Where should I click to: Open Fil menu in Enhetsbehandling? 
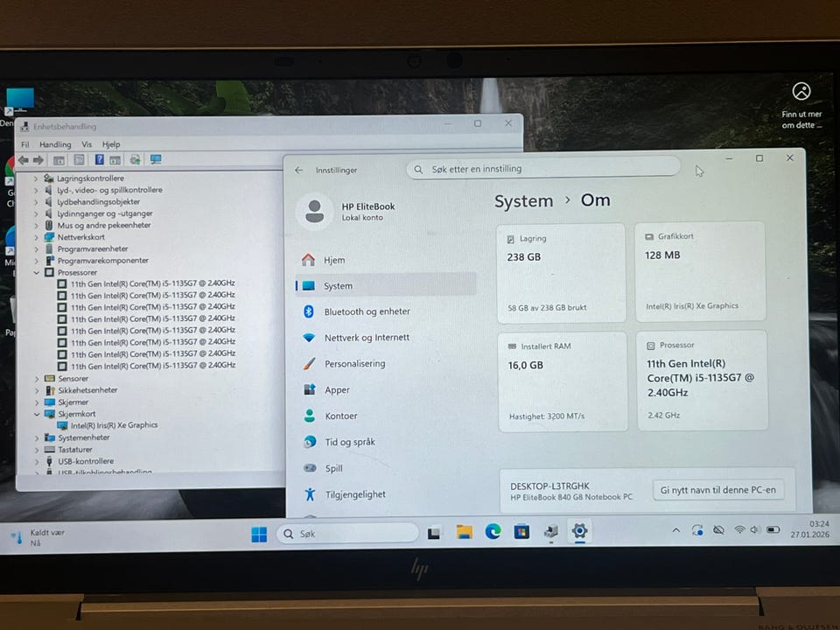[x=25, y=144]
